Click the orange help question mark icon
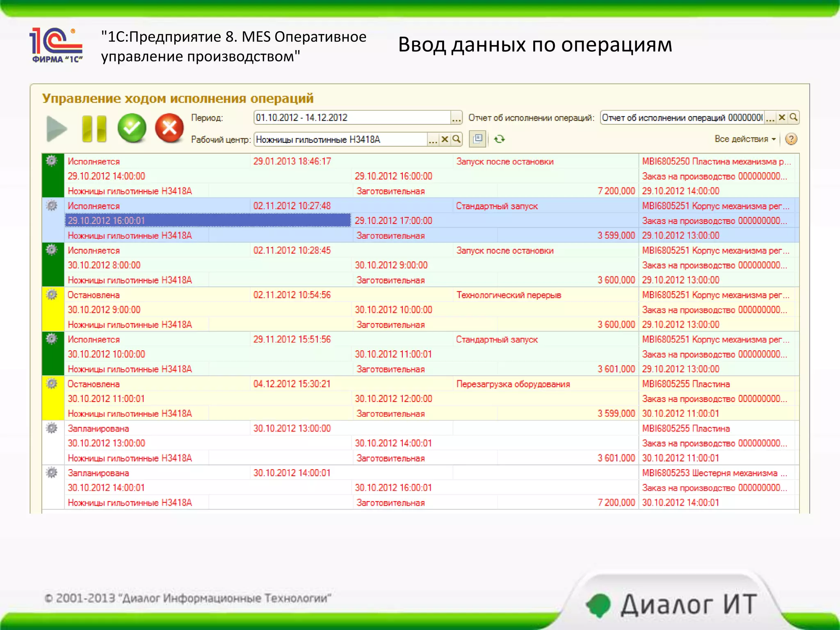The height and width of the screenshot is (630, 840). 791,139
